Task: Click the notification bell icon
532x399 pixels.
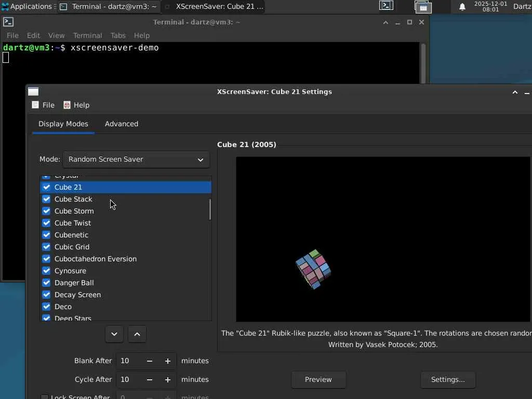Action: pos(462,6)
